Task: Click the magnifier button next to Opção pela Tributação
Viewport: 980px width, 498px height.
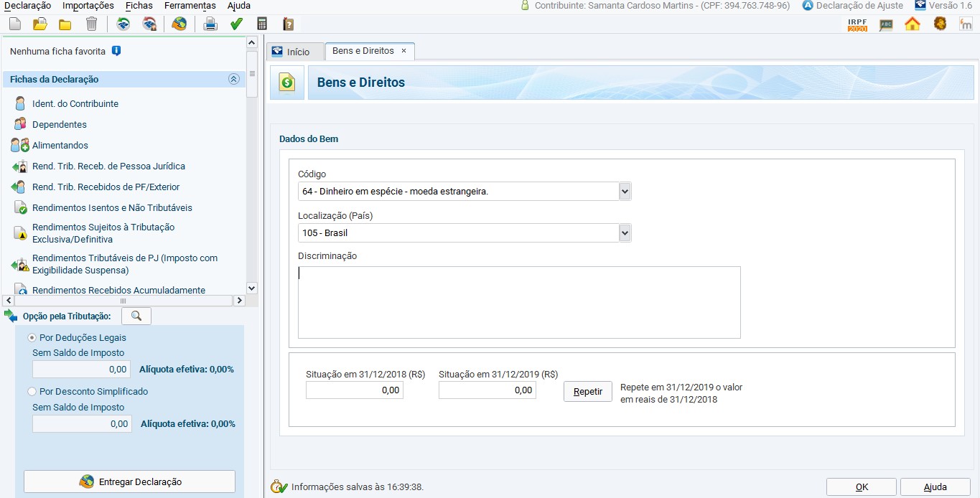Action: [x=136, y=316]
